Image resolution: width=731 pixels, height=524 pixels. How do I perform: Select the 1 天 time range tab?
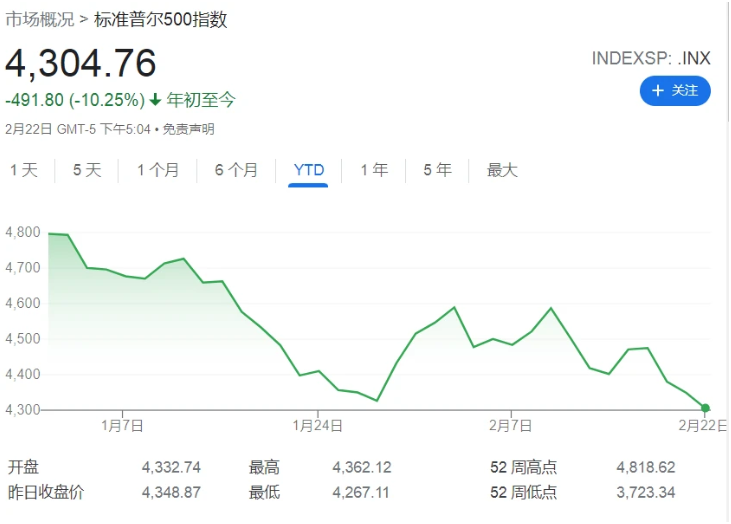pos(24,170)
